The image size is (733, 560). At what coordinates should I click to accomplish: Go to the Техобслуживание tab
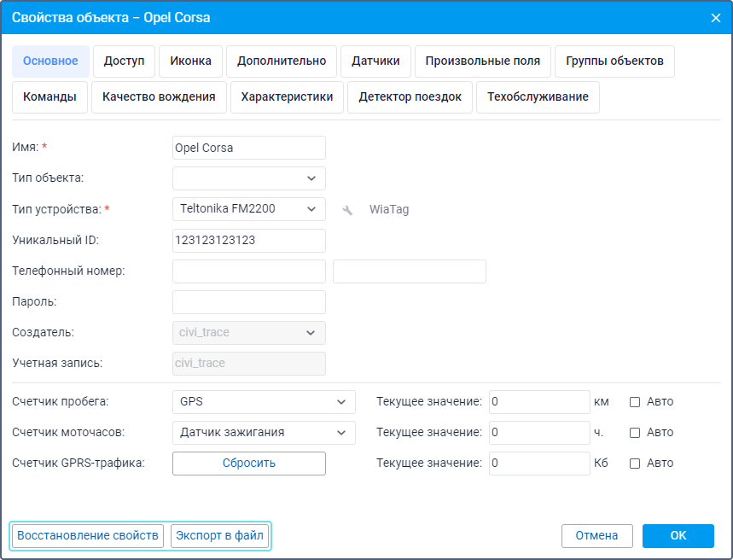coord(538,97)
